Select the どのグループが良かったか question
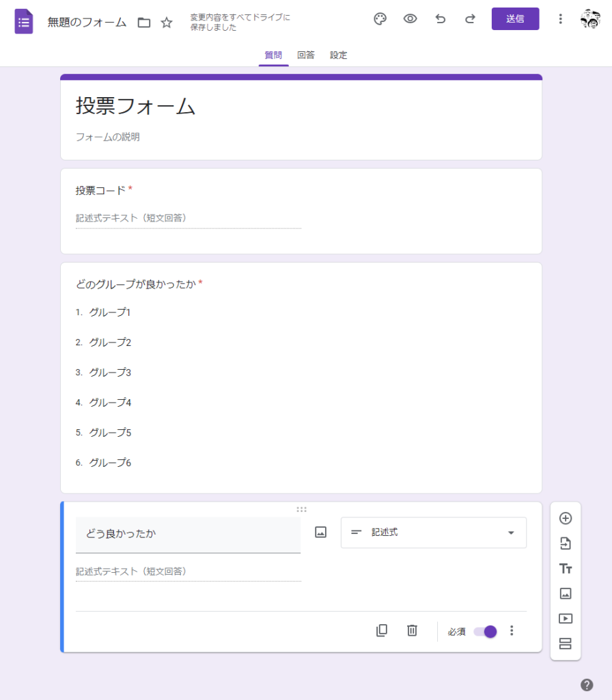The width and height of the screenshot is (612, 700). click(x=301, y=377)
